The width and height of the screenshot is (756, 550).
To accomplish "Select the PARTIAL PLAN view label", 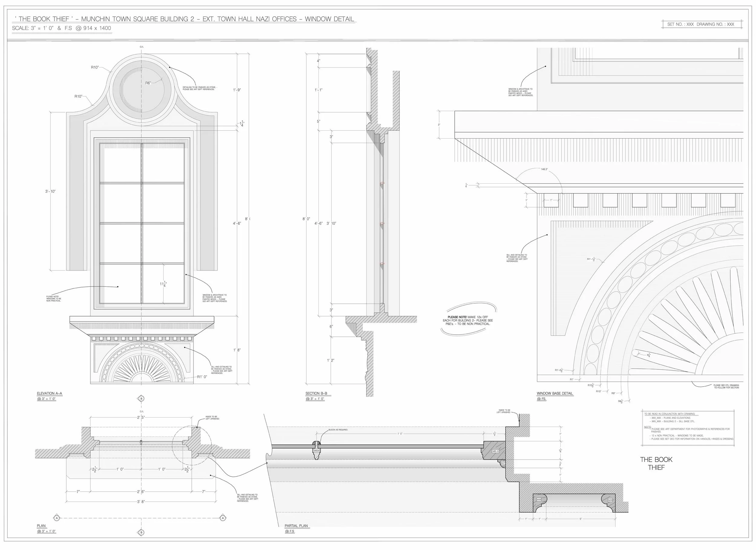I will pyautogui.click(x=296, y=526).
